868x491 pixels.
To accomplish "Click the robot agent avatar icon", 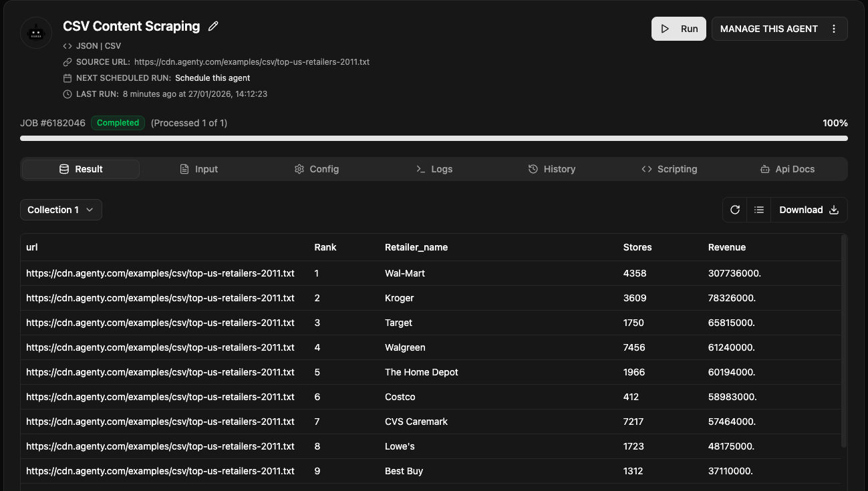I will [x=36, y=32].
